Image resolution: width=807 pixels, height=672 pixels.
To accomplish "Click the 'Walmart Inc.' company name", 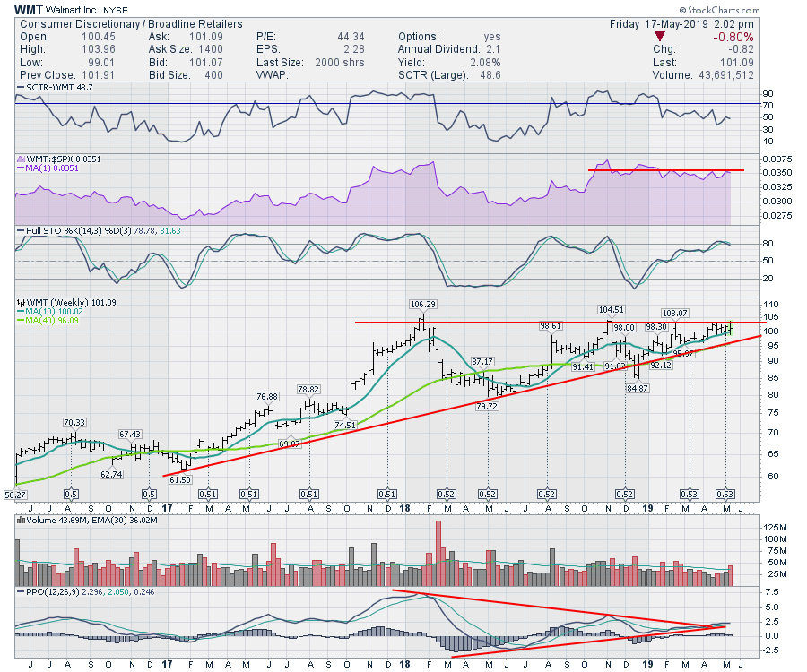I will (74, 10).
